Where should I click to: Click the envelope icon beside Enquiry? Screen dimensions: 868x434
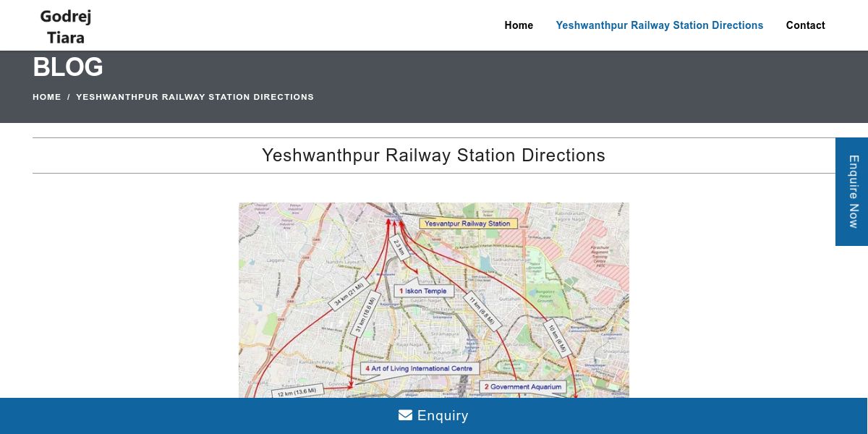point(405,415)
